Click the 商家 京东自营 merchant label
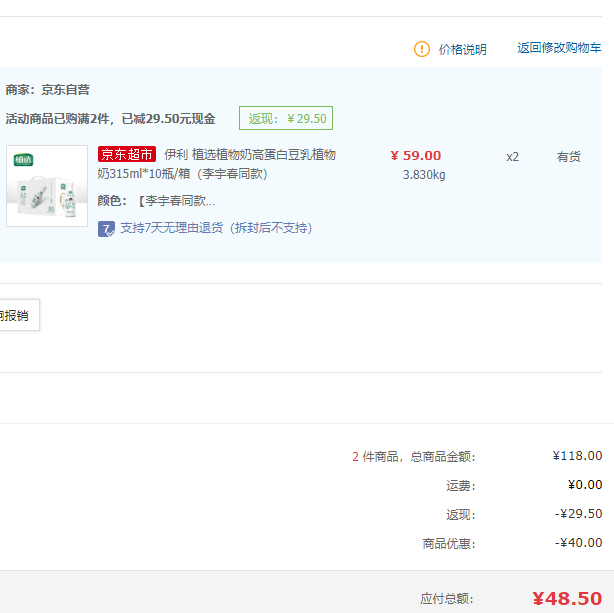 (48, 89)
